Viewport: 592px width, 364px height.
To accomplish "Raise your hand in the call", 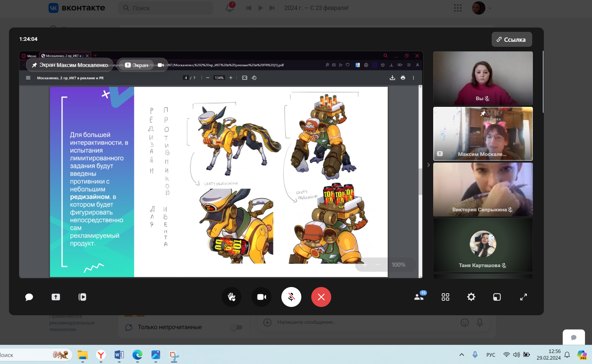I will pyautogui.click(x=232, y=297).
